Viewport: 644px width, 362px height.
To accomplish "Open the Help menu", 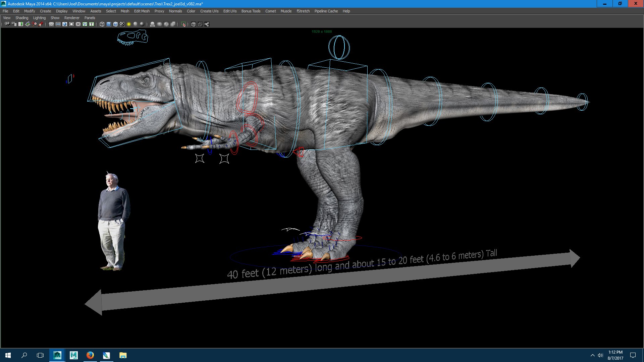I will point(346,11).
